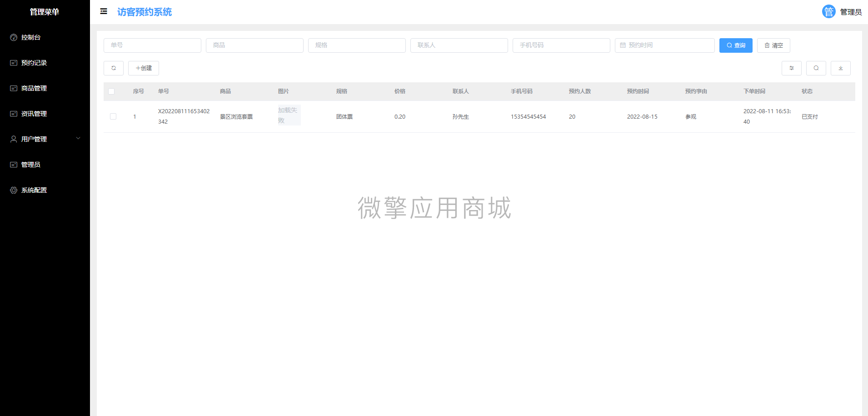The image size is (868, 416).
Task: Click phone number 15354545454
Action: click(x=528, y=117)
